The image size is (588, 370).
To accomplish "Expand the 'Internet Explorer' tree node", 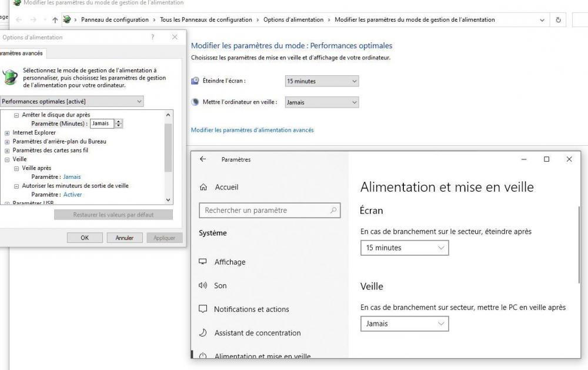I will coord(6,133).
